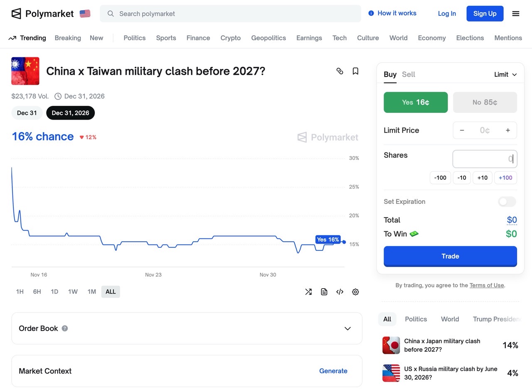
Task: Click the shuffle/compare icon below chart
Action: point(308,292)
